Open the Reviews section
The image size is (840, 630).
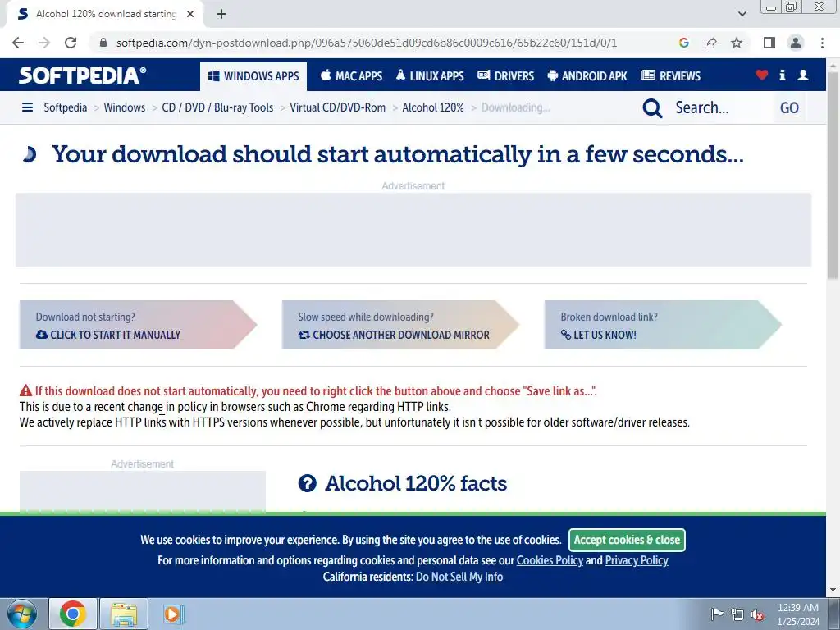(x=671, y=76)
